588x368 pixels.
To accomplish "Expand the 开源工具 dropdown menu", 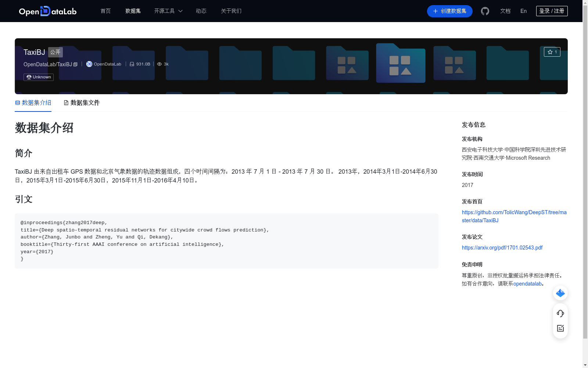I will (x=168, y=11).
